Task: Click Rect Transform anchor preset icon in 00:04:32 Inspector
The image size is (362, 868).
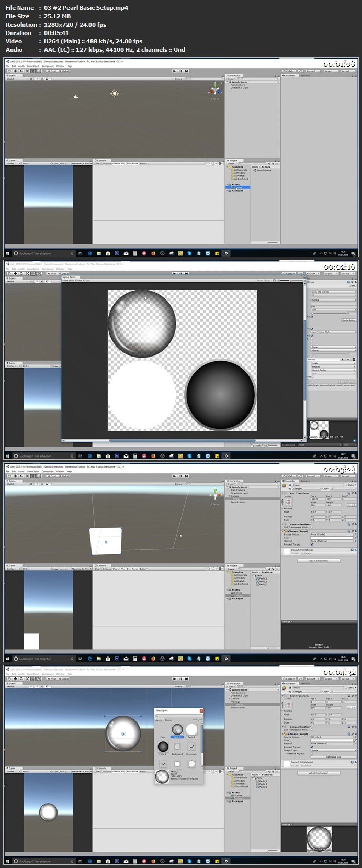Action: tap(289, 705)
